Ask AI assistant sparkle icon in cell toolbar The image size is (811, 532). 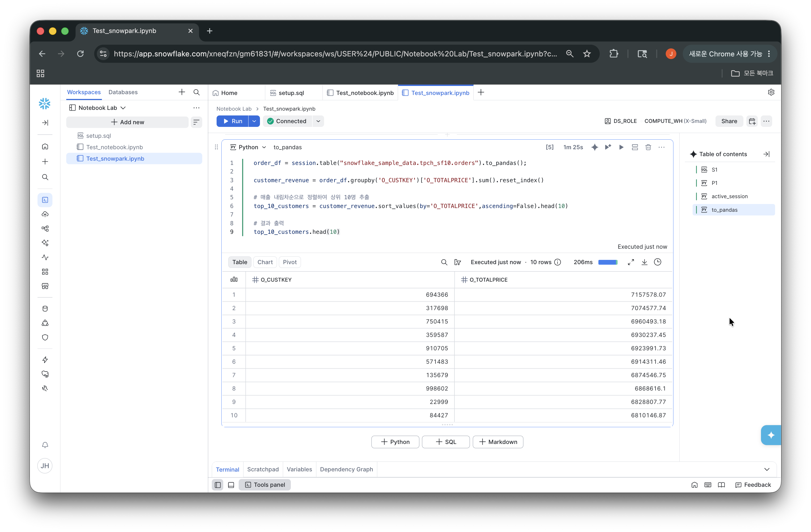595,147
